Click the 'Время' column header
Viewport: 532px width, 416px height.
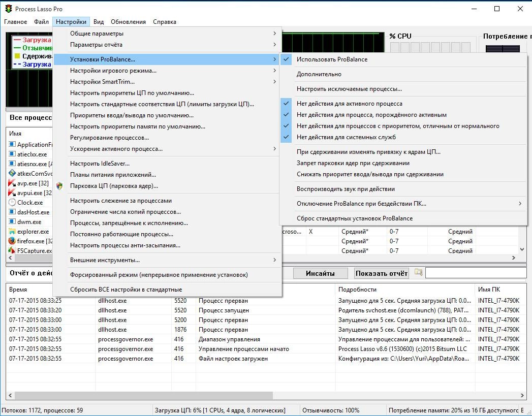point(18,290)
